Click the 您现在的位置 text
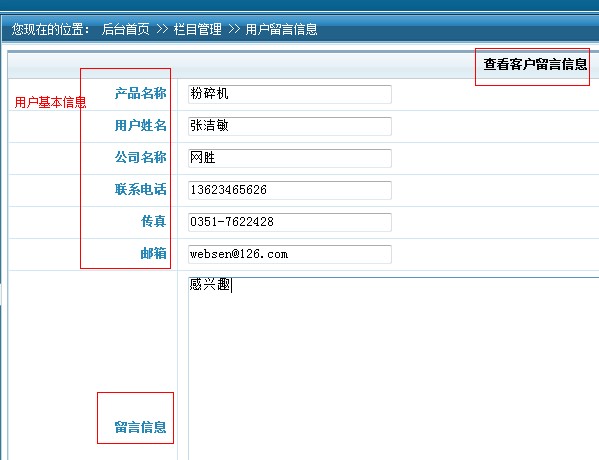Screen dimensions: 599x460 click(x=50, y=29)
